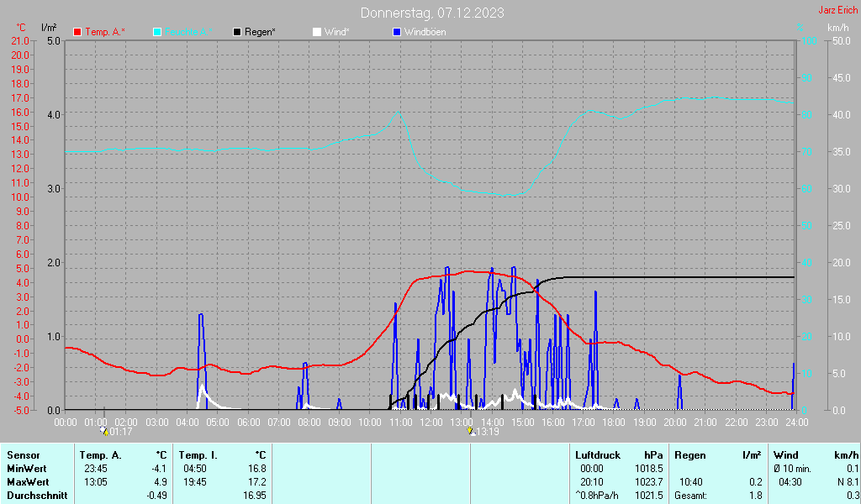Screen dimensions: 861x504
Task: Click the moonset marker icon at 13:19
Action: pos(470,432)
